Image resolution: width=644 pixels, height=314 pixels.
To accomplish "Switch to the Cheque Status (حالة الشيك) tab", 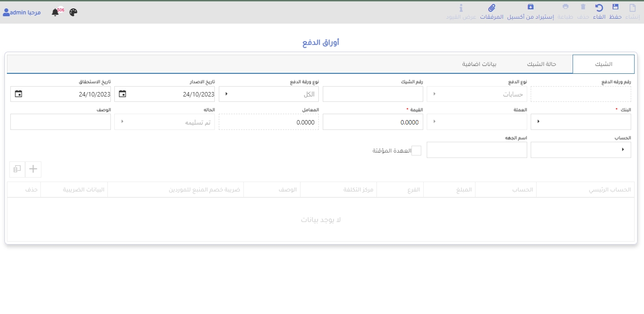I will [x=542, y=64].
